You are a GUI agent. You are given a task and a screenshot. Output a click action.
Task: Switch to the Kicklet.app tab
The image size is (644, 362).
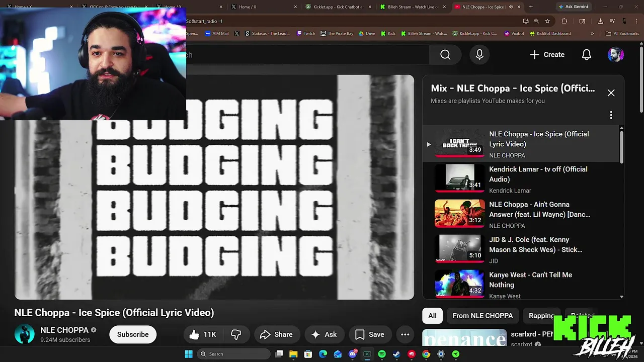point(338,7)
